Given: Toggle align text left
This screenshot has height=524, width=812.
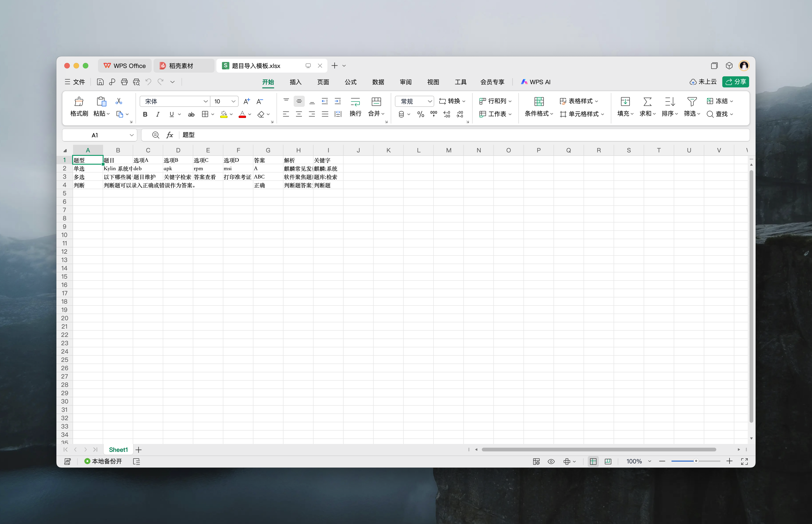Looking at the screenshot, I should 286,114.
